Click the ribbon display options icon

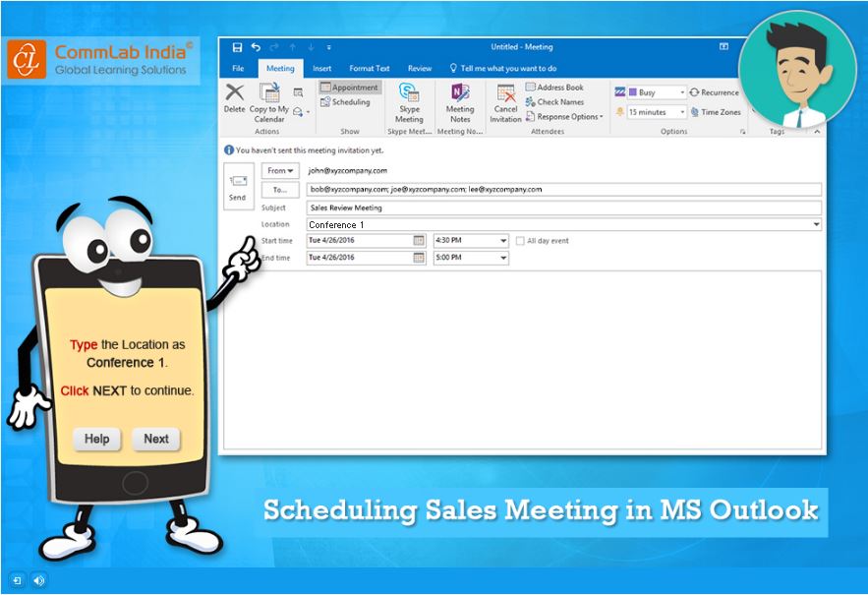(723, 46)
